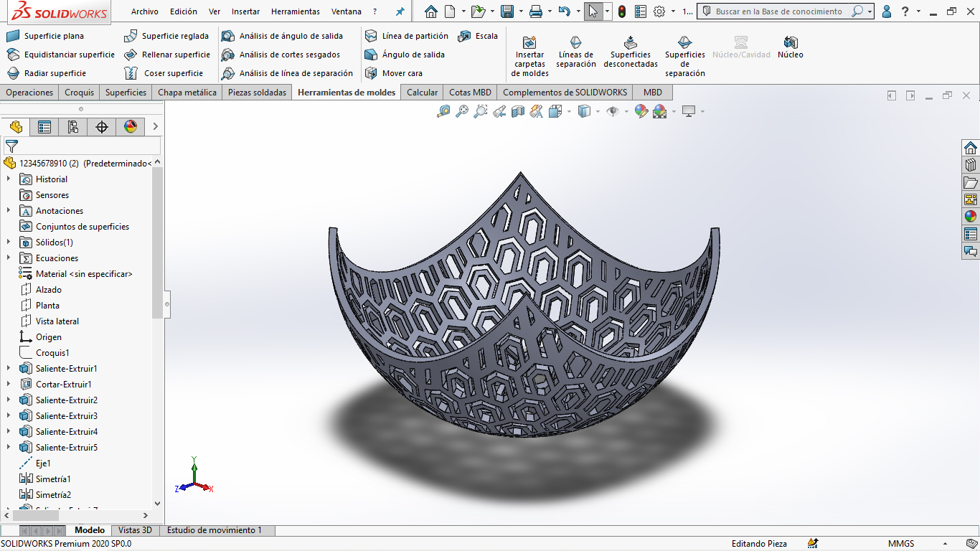The image size is (980, 551).
Task: Click Insertar carpetas de moldes
Action: tap(530, 55)
